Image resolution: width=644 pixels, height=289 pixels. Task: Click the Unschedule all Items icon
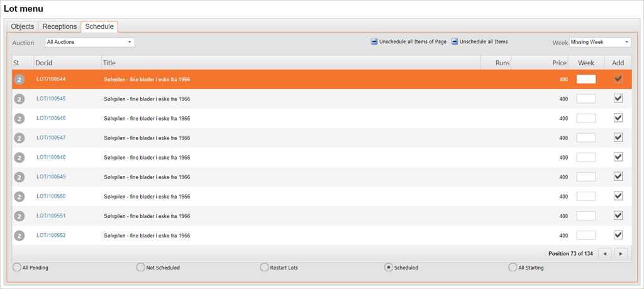tap(455, 42)
